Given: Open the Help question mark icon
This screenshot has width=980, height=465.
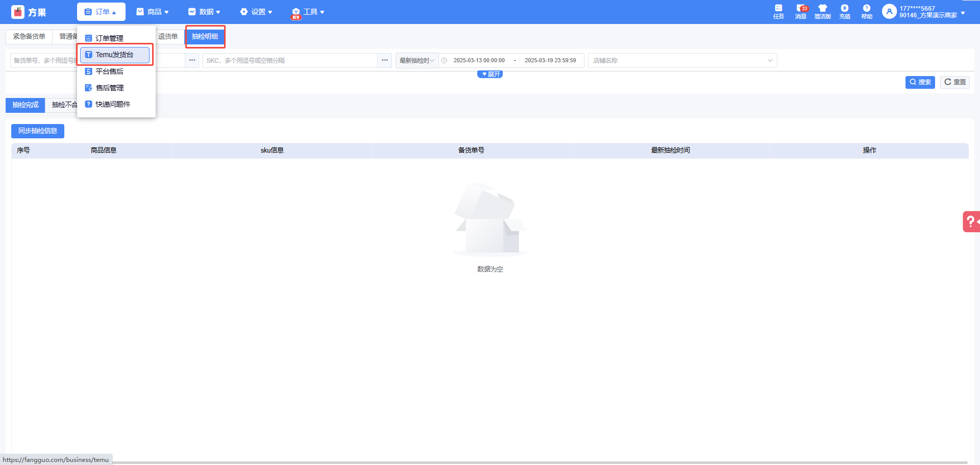Looking at the screenshot, I should tap(867, 9).
